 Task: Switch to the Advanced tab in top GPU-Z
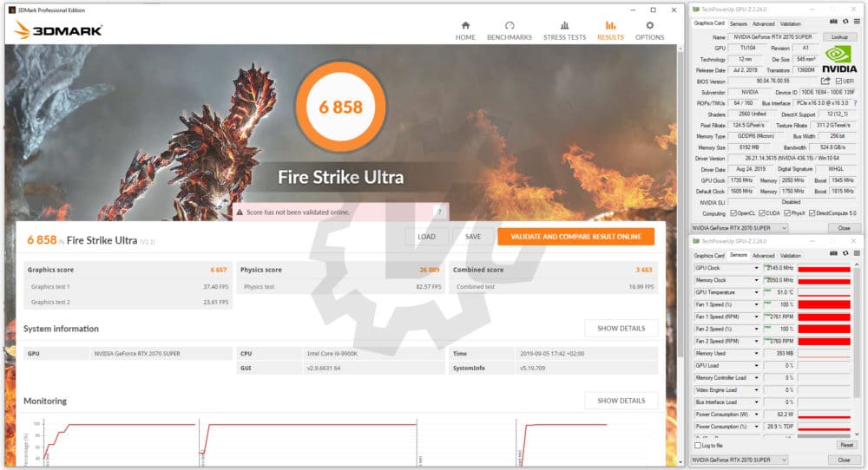click(763, 23)
